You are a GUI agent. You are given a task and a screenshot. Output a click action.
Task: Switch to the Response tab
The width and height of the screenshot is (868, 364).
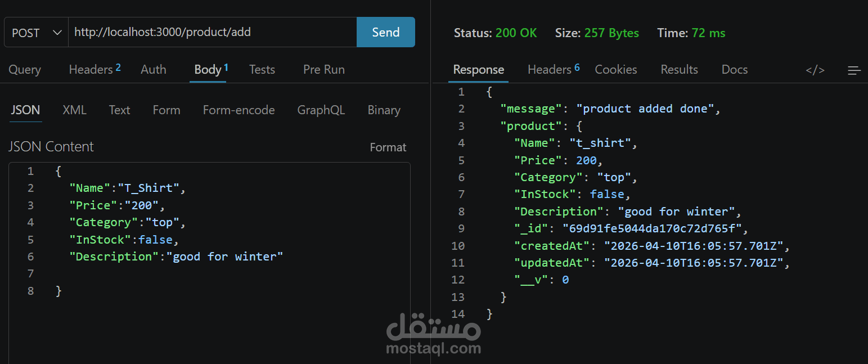(x=479, y=70)
